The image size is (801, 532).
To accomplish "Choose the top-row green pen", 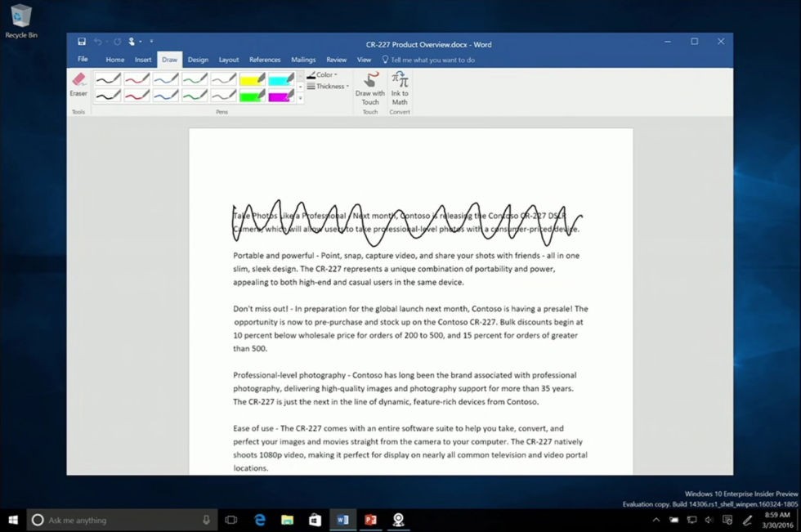I will [195, 79].
